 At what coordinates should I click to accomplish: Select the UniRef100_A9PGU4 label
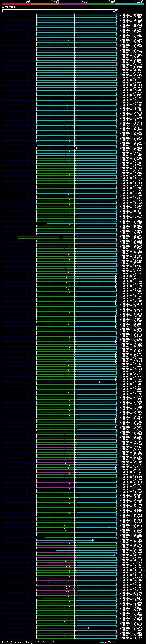pos(131,67)
